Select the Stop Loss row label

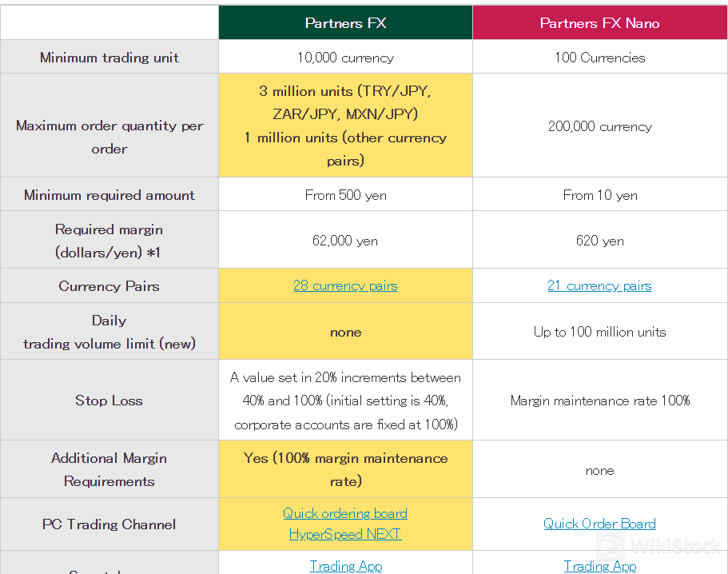tap(109, 400)
